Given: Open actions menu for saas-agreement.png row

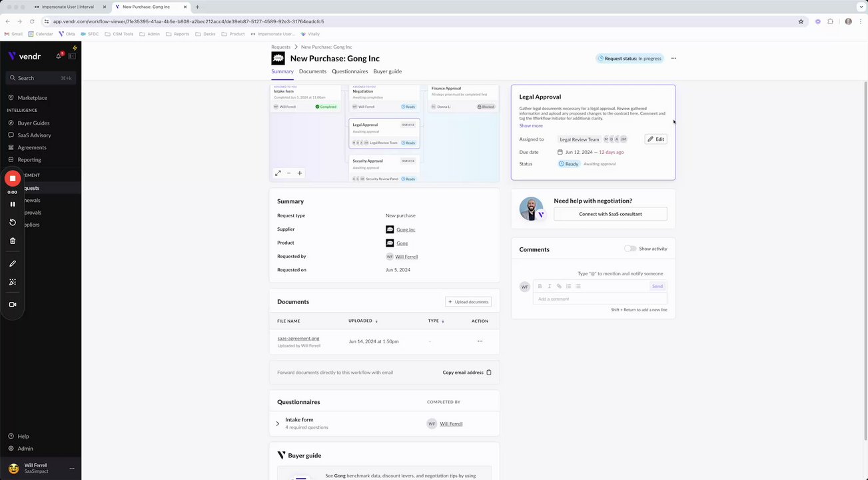Looking at the screenshot, I should click(480, 341).
